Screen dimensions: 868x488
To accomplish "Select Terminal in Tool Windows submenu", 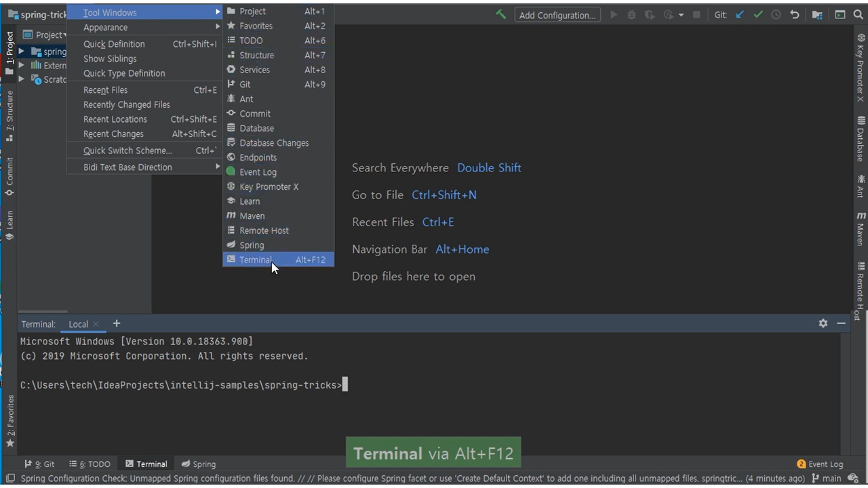I will [256, 260].
